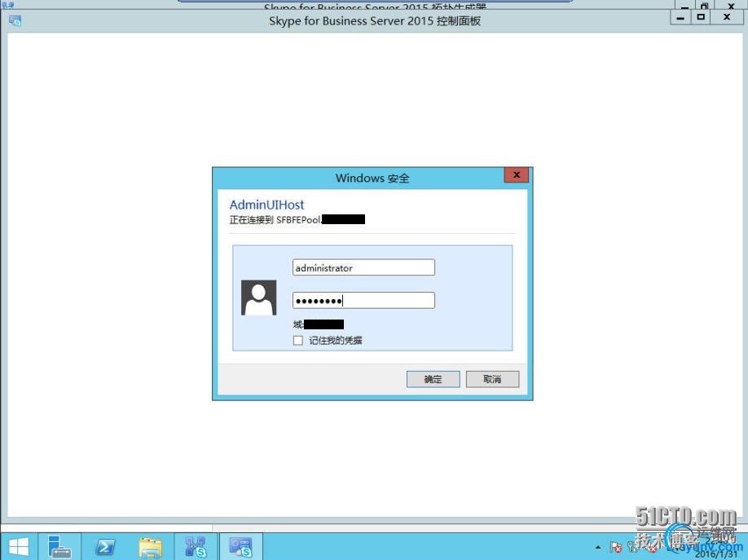The image size is (748, 560).
Task: Maximize the Skype 控制面板 window
Action: point(701,18)
